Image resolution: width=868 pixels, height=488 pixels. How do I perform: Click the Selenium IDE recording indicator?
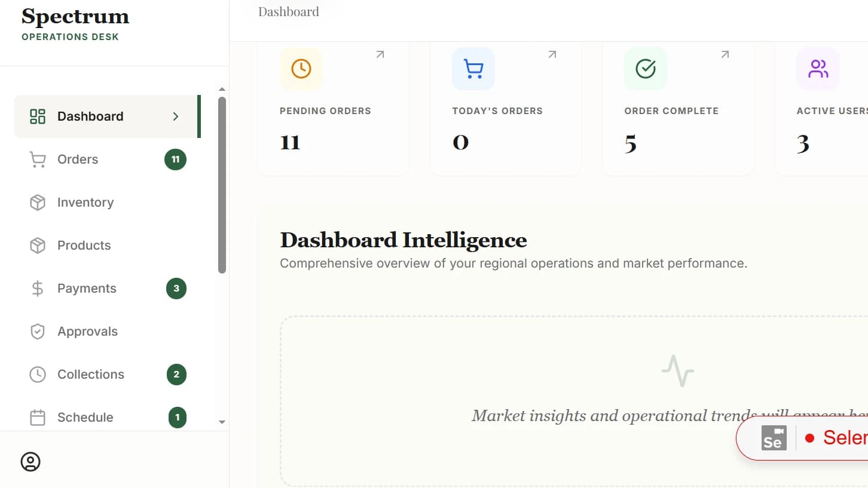tap(811, 438)
